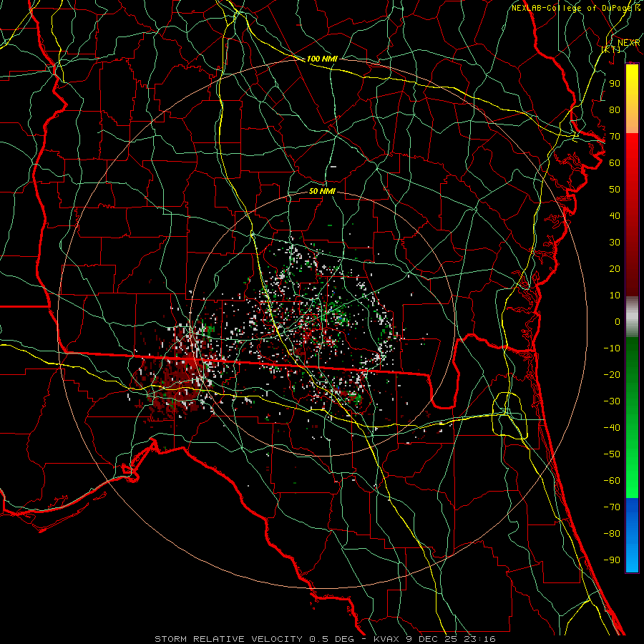Click the "-90" tick label on the velocity scale
This screenshot has height=644, width=644.
(x=612, y=560)
